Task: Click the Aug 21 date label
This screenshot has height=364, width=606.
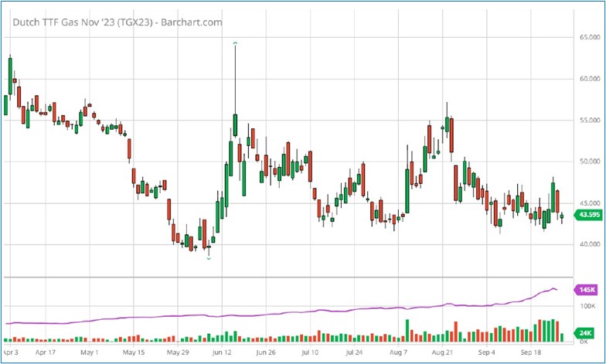Action: coord(442,352)
